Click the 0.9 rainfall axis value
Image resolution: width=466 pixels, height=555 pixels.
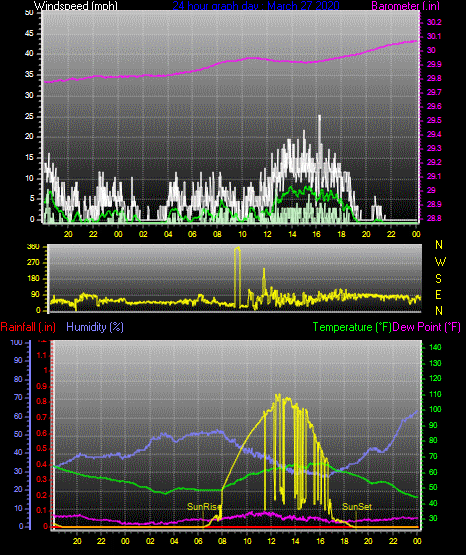point(42,386)
